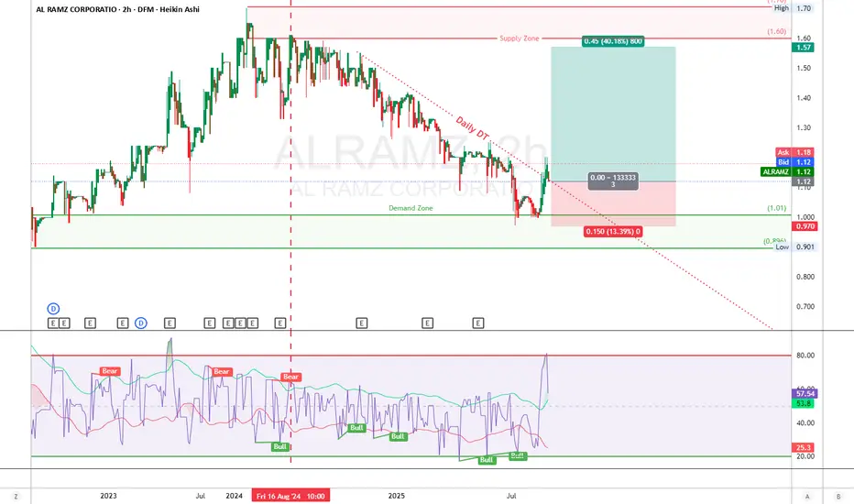The height and width of the screenshot is (504, 854).
Task: Click the Supply Zone label
Action: click(519, 38)
